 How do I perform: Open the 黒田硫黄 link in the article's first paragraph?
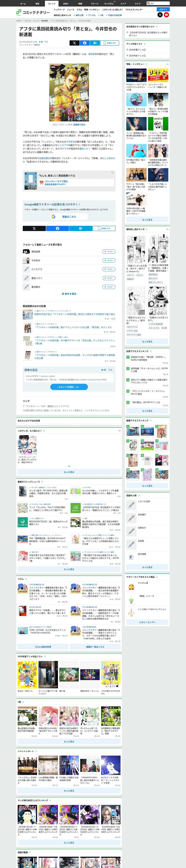click(93, 54)
